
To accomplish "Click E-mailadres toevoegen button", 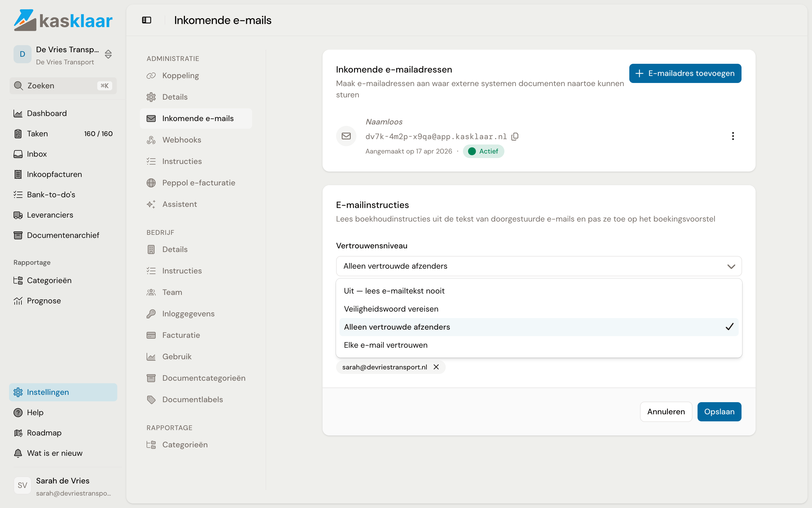I will coord(685,73).
